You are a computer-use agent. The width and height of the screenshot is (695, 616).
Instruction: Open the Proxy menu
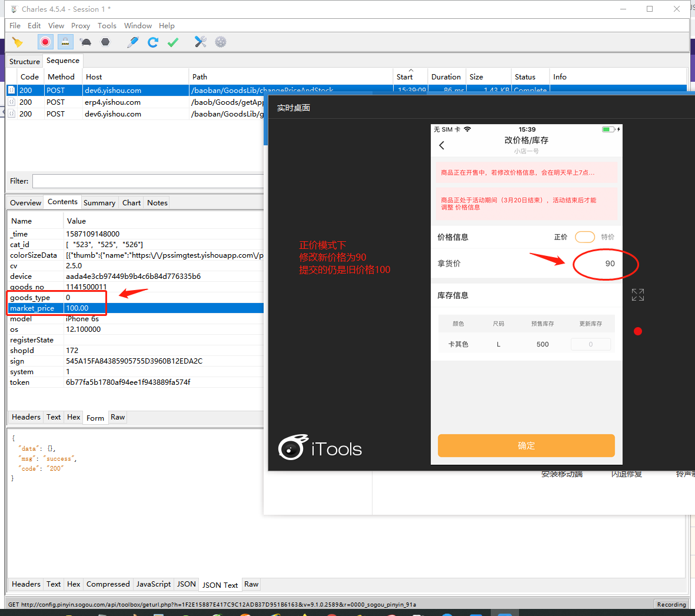(x=81, y=26)
